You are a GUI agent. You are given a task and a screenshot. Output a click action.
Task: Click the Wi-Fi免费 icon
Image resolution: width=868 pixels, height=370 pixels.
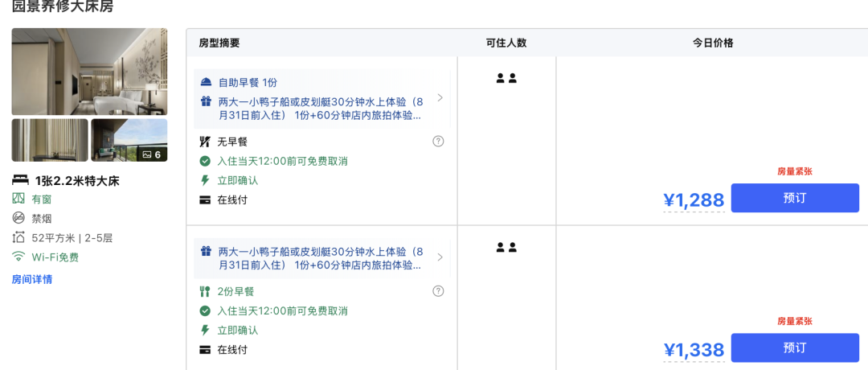pos(18,257)
